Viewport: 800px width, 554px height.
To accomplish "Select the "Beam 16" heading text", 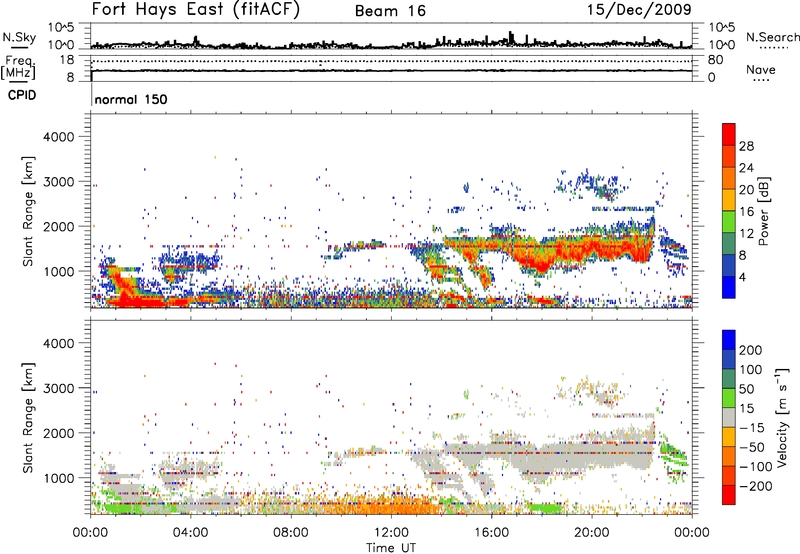I will tap(390, 11).
